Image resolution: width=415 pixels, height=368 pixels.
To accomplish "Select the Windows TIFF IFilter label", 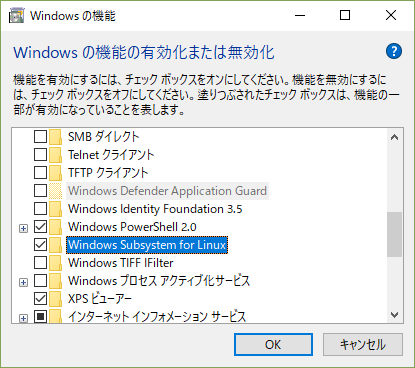I will point(121,263).
